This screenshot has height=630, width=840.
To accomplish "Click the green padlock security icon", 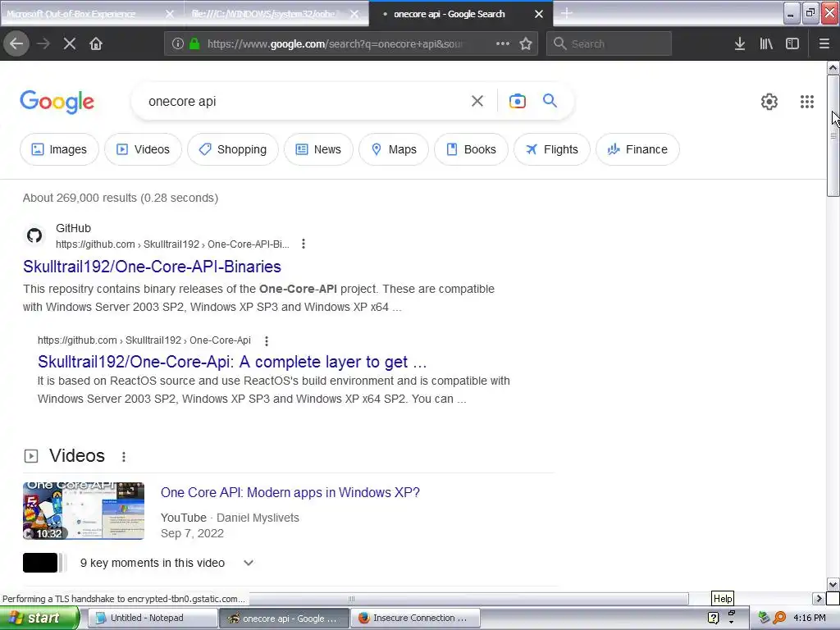I will [x=195, y=43].
